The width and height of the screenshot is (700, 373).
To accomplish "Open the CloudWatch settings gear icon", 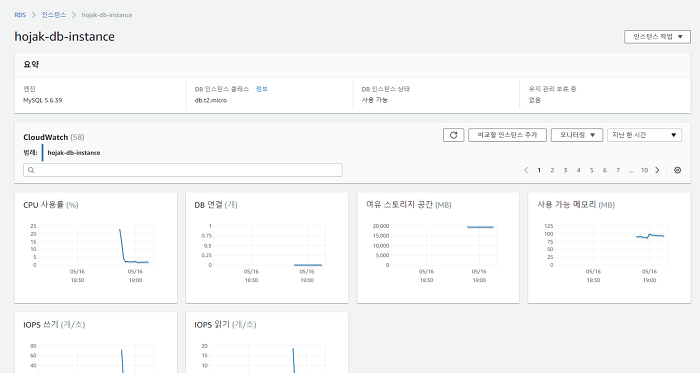I will click(677, 170).
